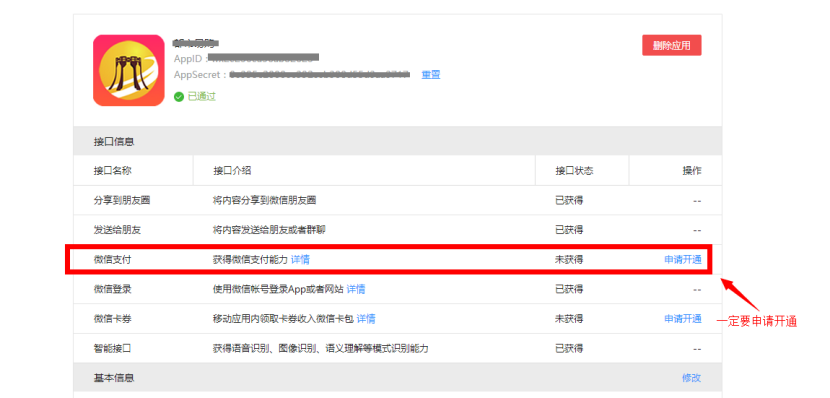Click description 移动应用内领取卡券收入微信卡包
Screen dimensions: 830x398
click(x=283, y=319)
